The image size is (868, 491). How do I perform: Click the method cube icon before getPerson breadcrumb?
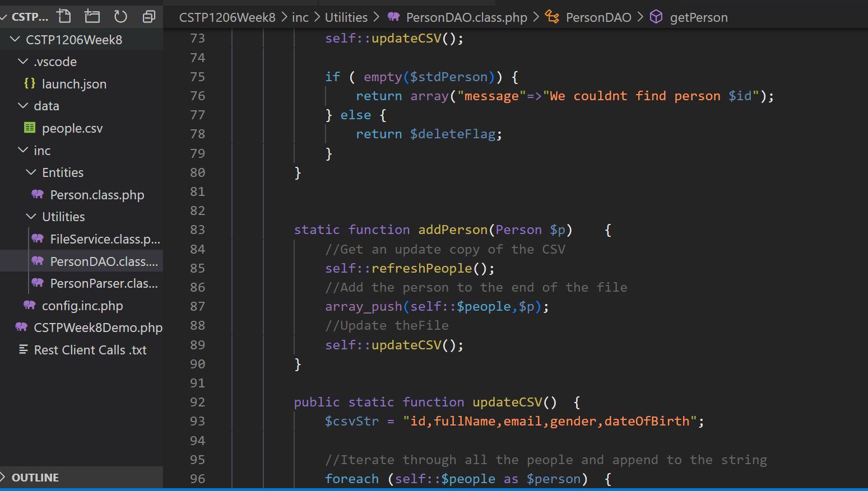point(656,17)
